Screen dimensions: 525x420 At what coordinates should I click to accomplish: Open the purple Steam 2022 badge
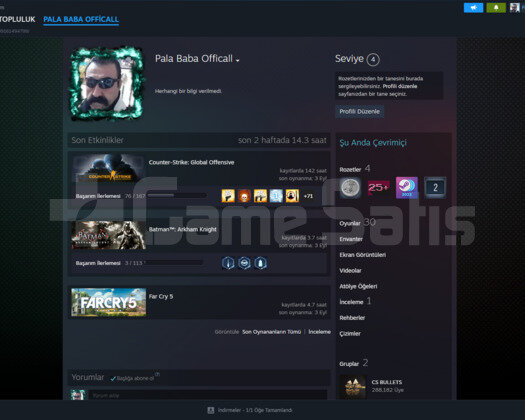tap(407, 188)
